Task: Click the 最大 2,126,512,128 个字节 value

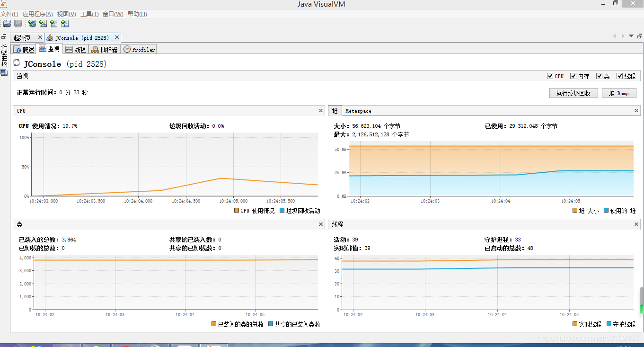Action: 380,134
